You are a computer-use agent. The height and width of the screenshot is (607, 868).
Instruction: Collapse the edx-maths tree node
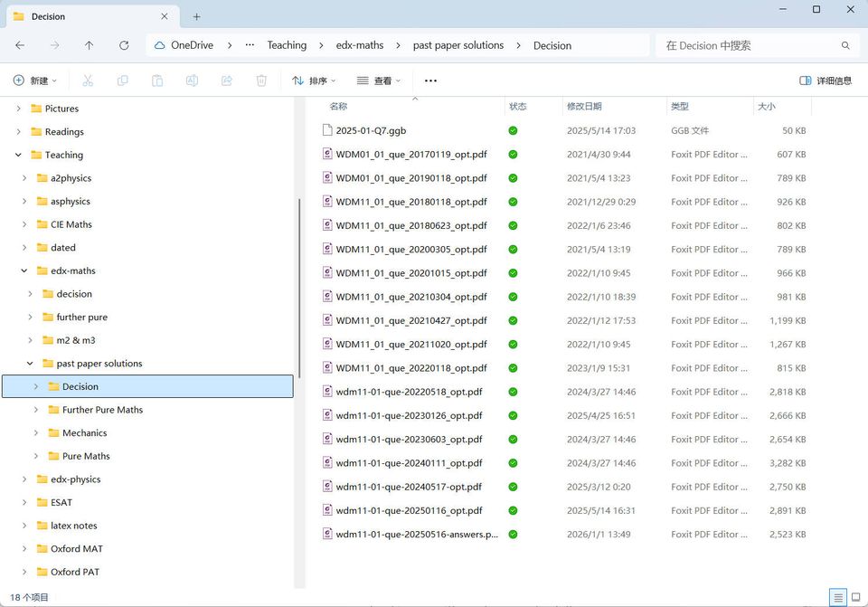coord(24,270)
